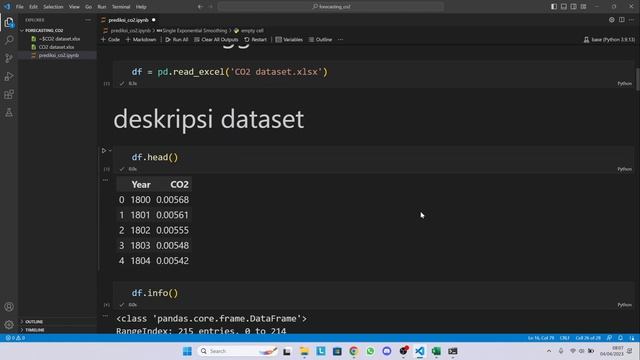The image size is (640, 360).
Task: Click the df.info() code cell
Action: (x=373, y=293)
